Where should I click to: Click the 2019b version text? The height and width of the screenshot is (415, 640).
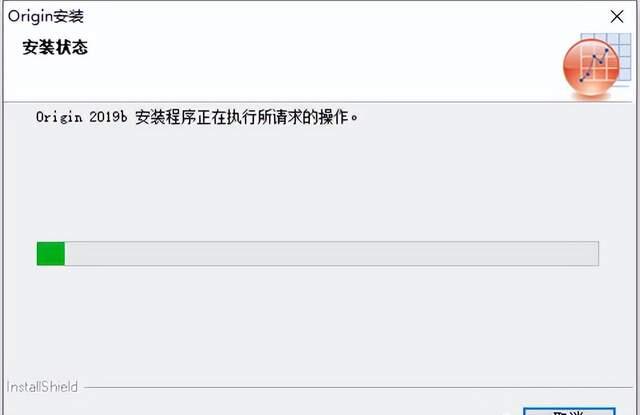(108, 117)
